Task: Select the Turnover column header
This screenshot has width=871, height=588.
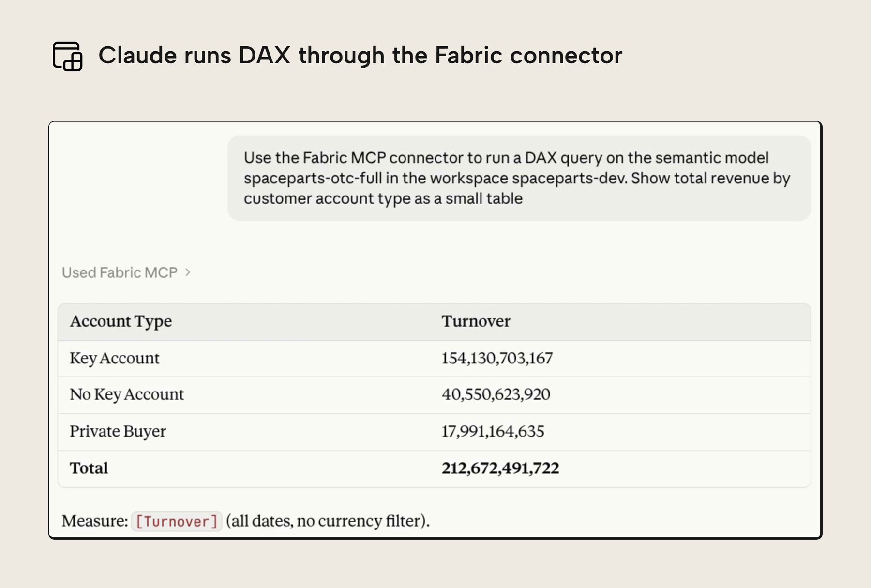Action: [476, 321]
